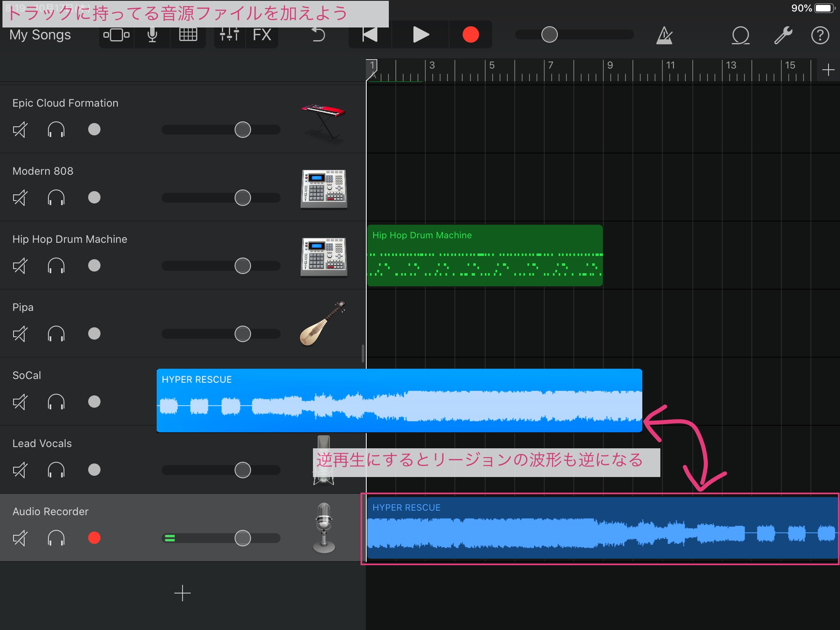
Task: Open the My Songs browser
Action: tap(40, 35)
